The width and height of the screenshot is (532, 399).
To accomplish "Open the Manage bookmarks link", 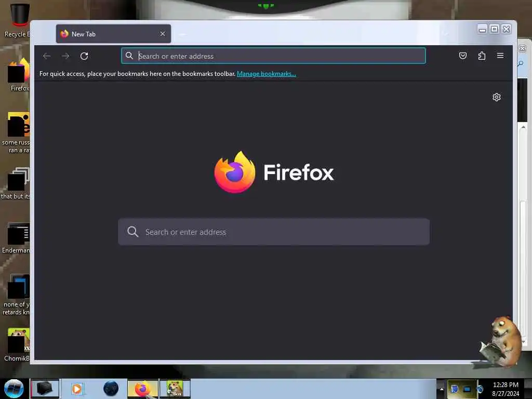I will click(x=267, y=74).
